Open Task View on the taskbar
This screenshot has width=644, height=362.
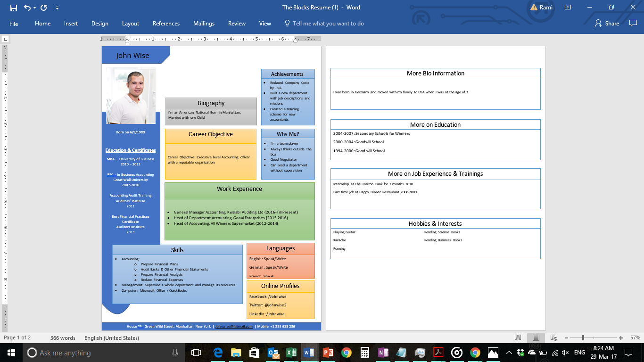point(196,353)
